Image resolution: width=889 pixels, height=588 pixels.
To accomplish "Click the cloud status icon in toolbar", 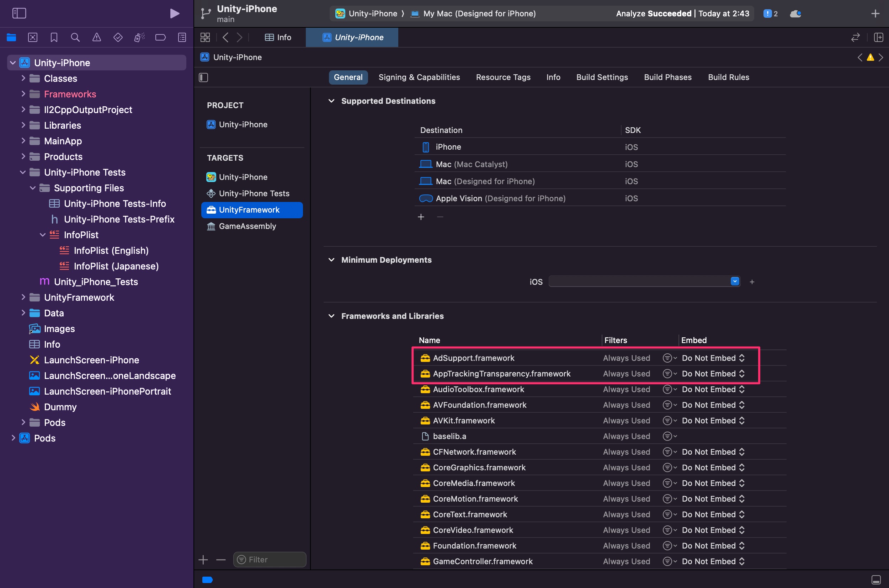I will click(795, 14).
